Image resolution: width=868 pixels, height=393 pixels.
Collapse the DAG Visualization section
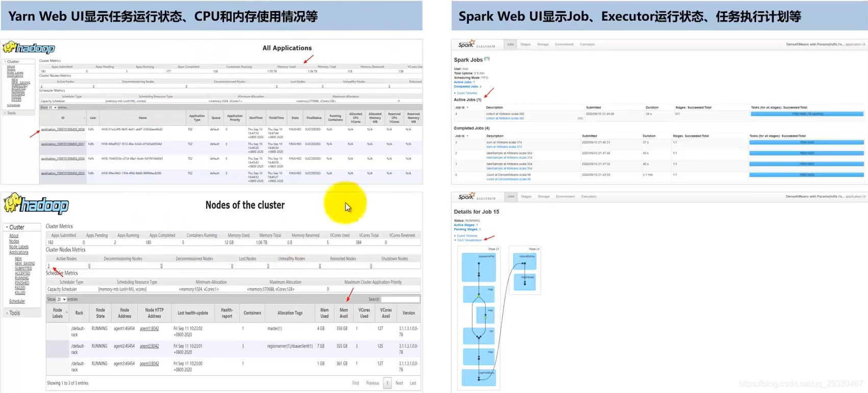(468, 240)
